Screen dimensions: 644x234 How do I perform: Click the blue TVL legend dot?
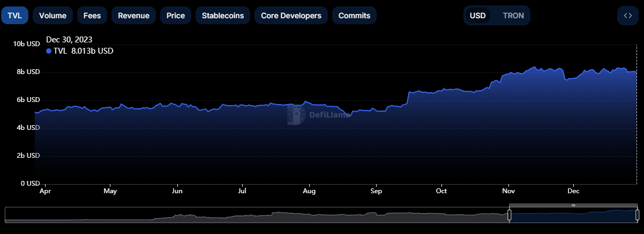point(49,51)
